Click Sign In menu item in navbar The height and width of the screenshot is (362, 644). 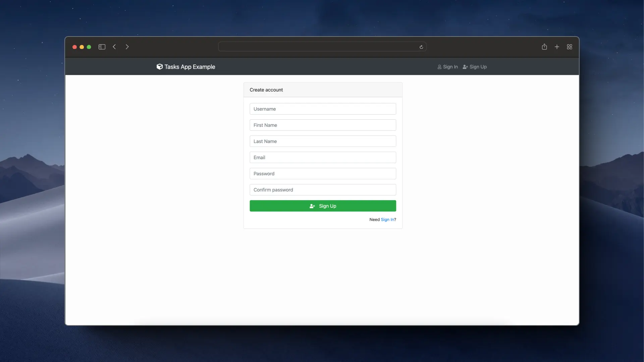[447, 67]
